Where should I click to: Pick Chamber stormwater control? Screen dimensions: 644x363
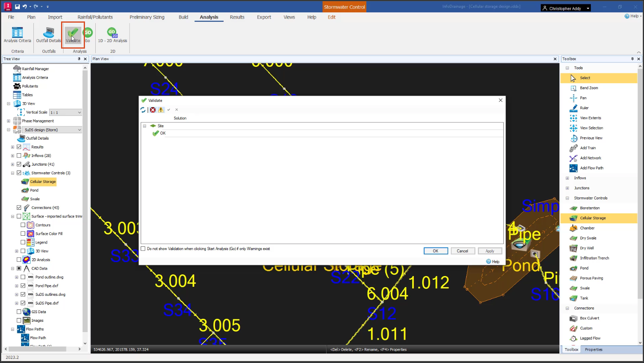click(x=587, y=228)
